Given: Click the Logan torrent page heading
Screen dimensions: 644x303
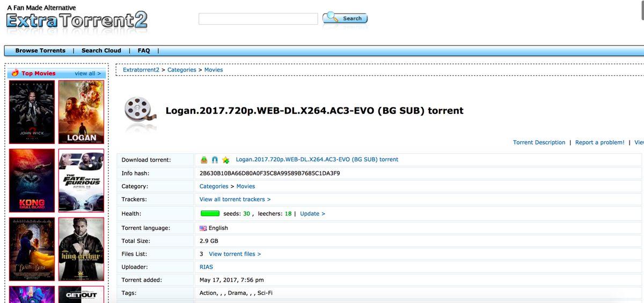Looking at the screenshot, I should click(314, 111).
